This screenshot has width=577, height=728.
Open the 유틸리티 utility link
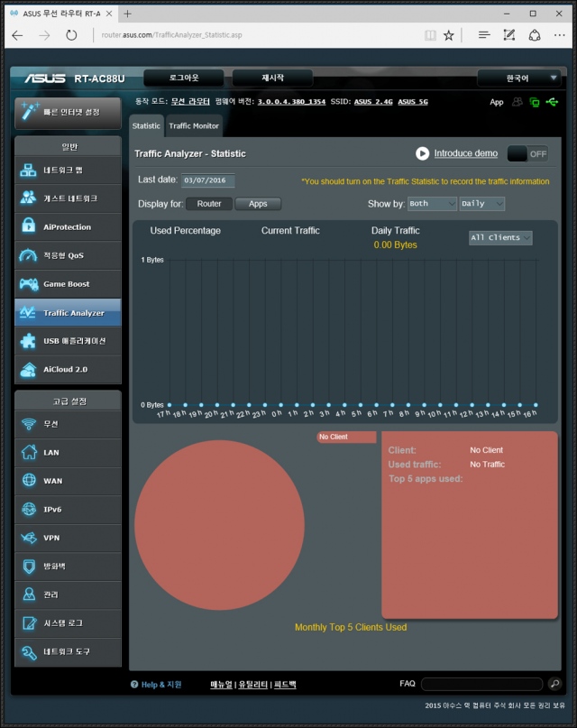[252, 685]
